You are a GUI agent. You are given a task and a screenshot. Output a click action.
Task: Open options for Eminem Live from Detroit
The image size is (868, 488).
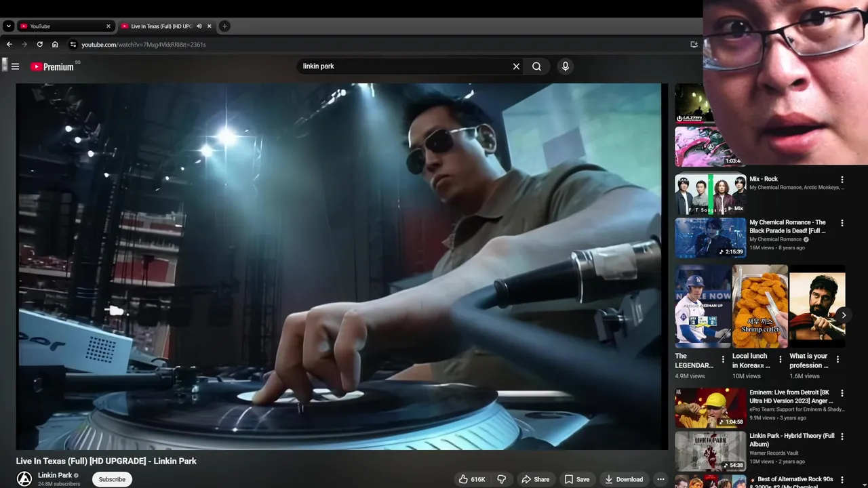842,393
